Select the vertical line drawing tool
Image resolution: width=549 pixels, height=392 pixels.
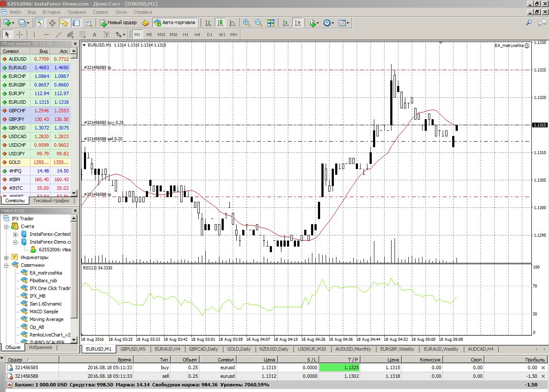click(34, 34)
